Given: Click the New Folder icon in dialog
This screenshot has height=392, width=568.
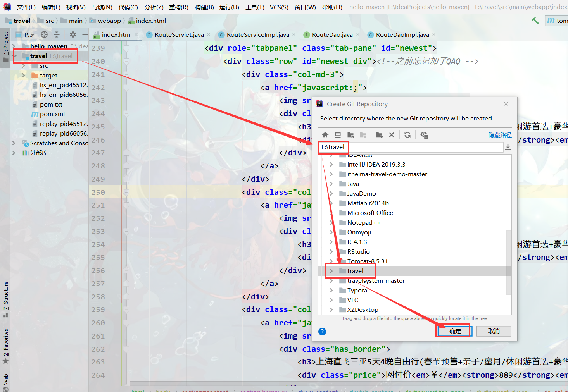Looking at the screenshot, I should 379,135.
